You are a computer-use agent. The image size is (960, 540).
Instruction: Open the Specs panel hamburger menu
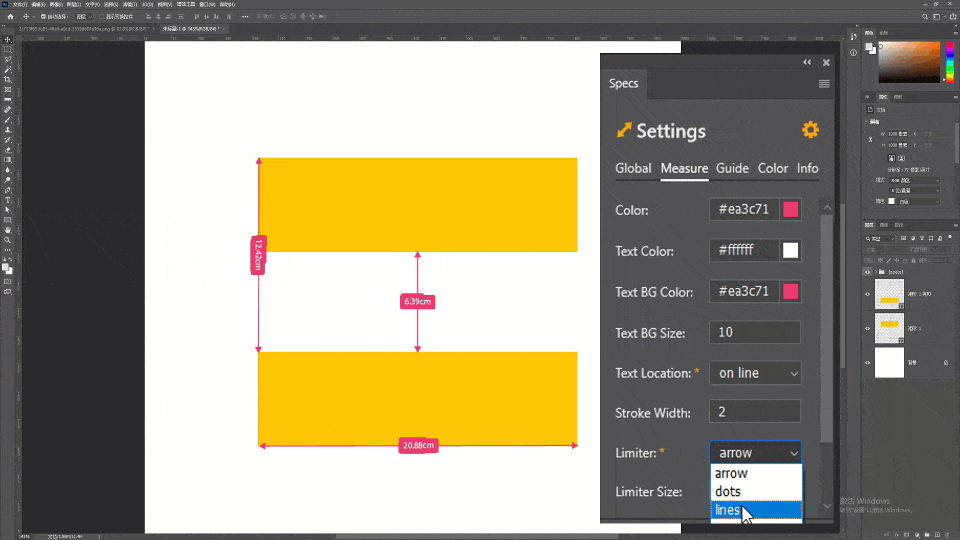pyautogui.click(x=824, y=84)
